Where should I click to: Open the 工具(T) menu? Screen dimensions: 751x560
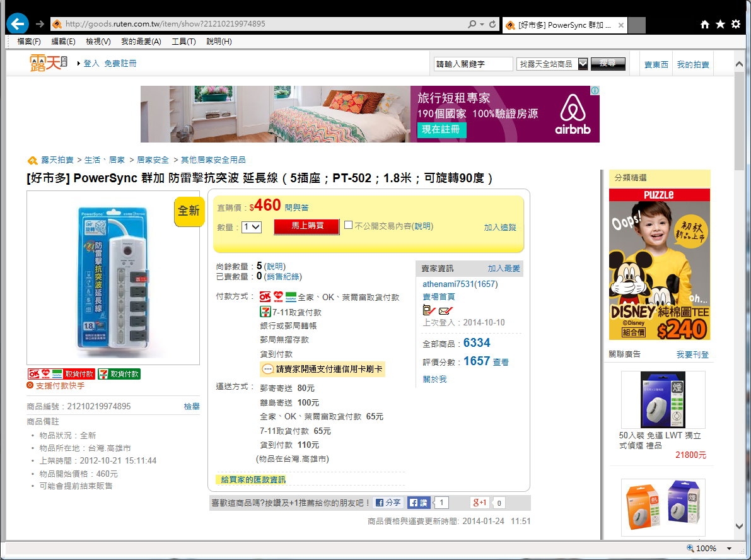click(183, 42)
